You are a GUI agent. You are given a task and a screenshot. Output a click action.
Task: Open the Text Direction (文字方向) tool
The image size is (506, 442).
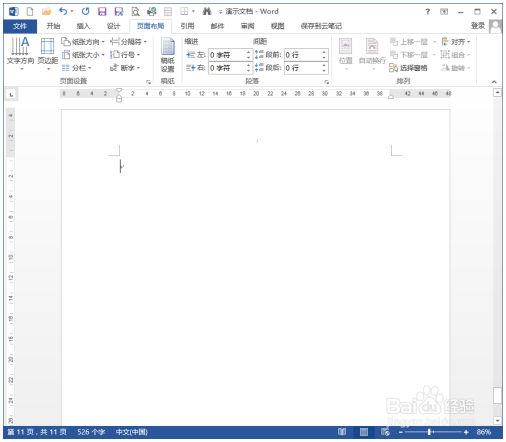(20, 53)
